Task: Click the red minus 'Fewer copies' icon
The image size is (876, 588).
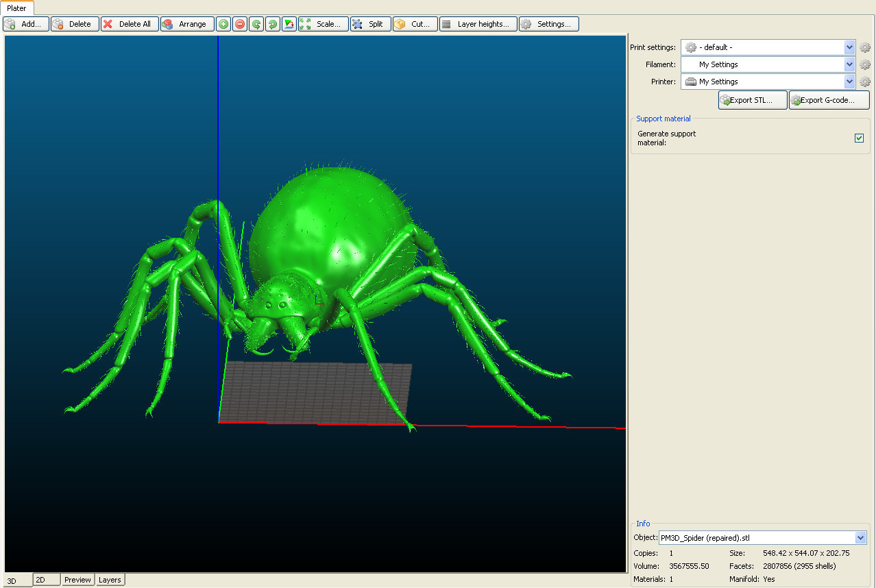Action: pyautogui.click(x=240, y=24)
